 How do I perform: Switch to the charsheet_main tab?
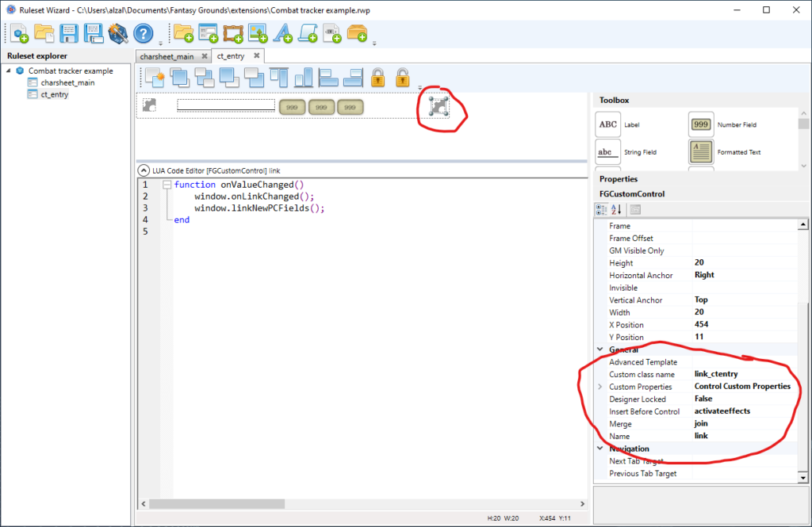[167, 56]
